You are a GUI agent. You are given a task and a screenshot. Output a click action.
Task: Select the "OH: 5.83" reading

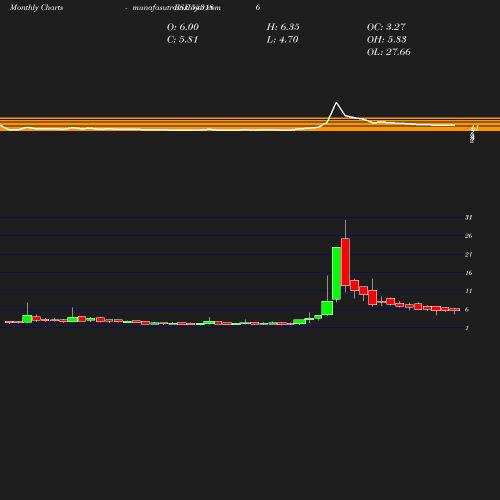point(386,40)
